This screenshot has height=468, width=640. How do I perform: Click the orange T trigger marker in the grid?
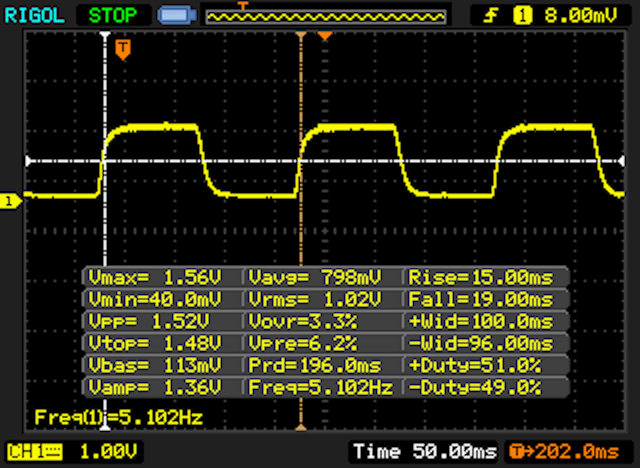click(123, 50)
